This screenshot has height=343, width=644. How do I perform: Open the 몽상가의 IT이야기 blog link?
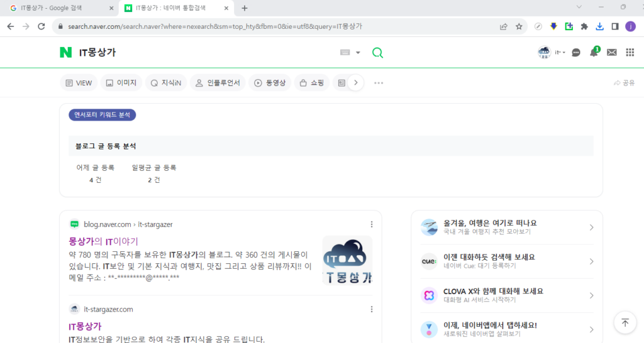(x=104, y=242)
